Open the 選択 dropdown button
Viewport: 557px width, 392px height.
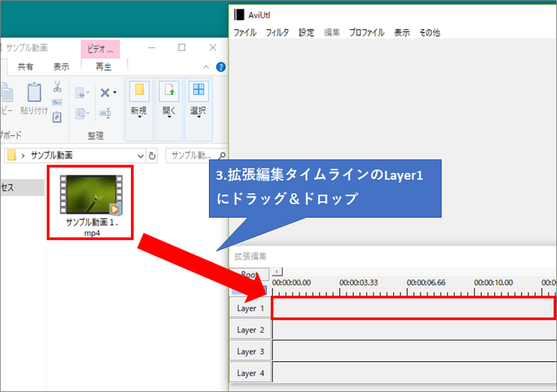[x=198, y=109]
